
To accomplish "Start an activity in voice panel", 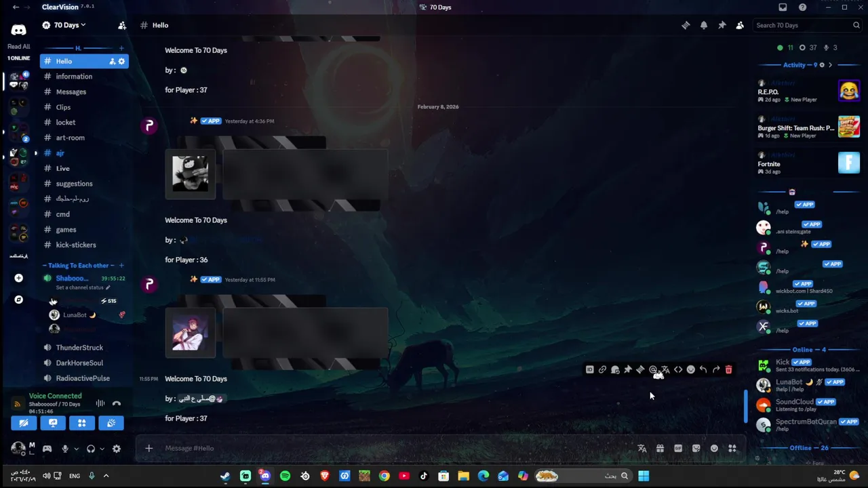I will point(82,423).
